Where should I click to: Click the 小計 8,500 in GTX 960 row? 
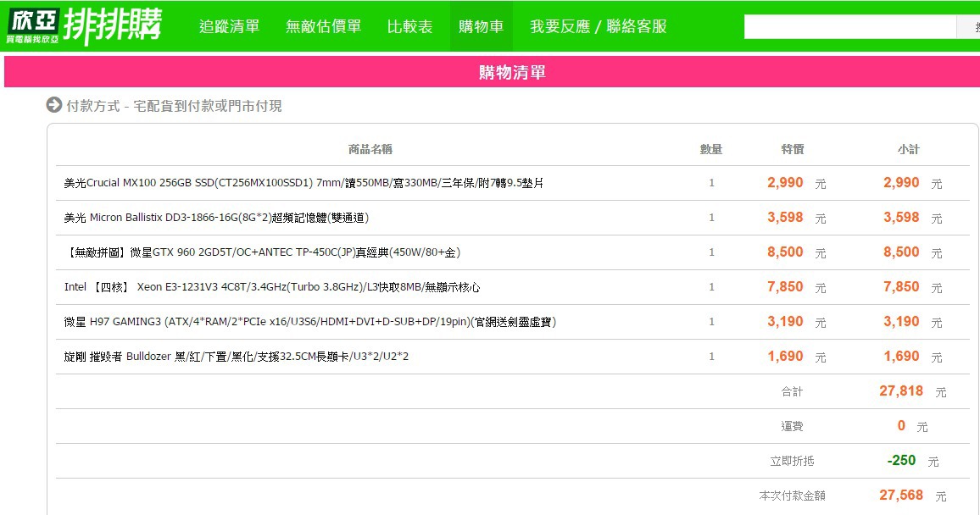[901, 252]
